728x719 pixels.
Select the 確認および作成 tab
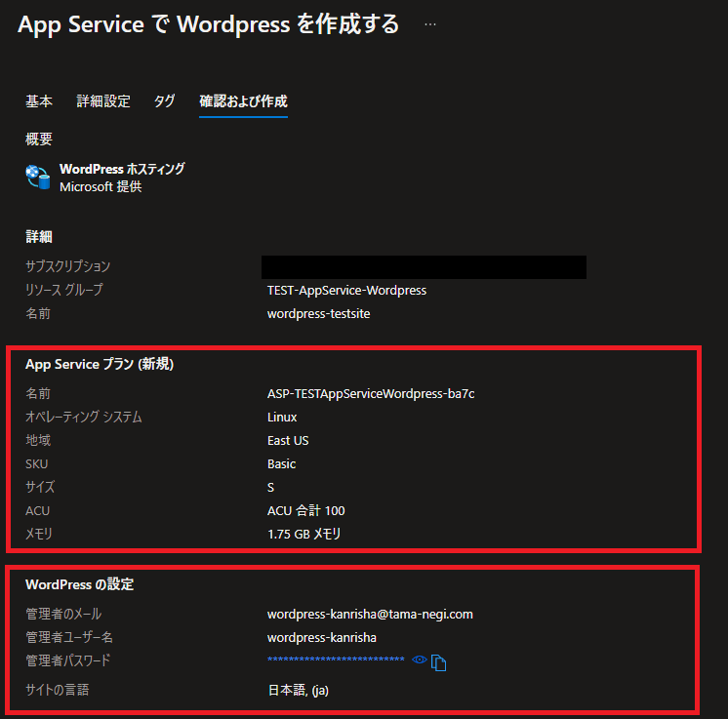tap(243, 101)
